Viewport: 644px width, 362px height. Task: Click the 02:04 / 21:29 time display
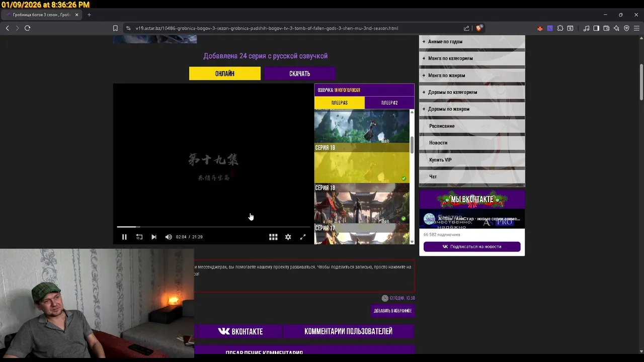point(189,237)
